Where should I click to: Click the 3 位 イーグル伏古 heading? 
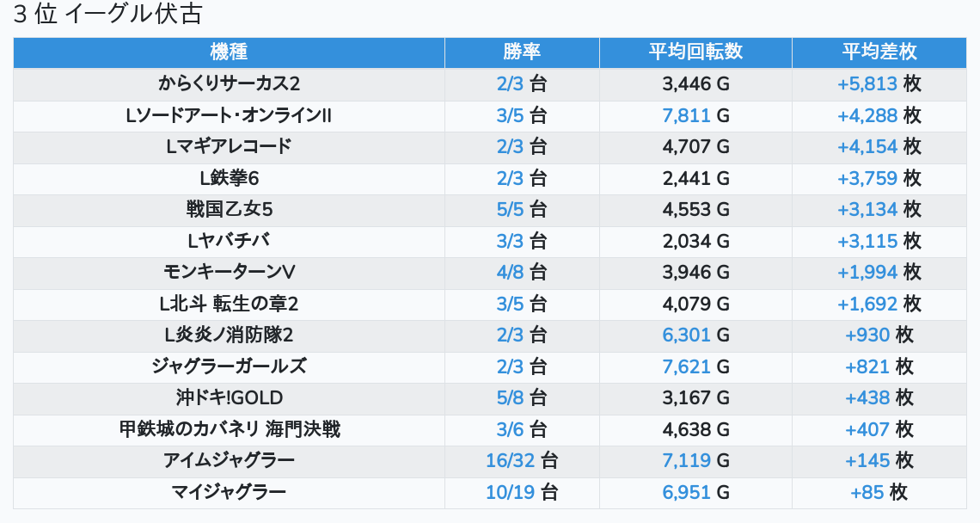107,15
